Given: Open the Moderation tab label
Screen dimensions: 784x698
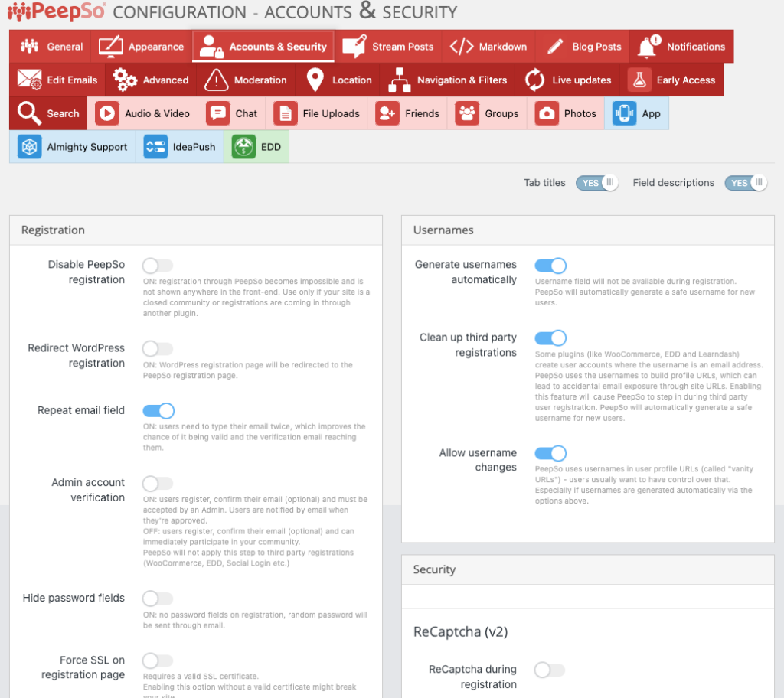Looking at the screenshot, I should click(x=260, y=80).
